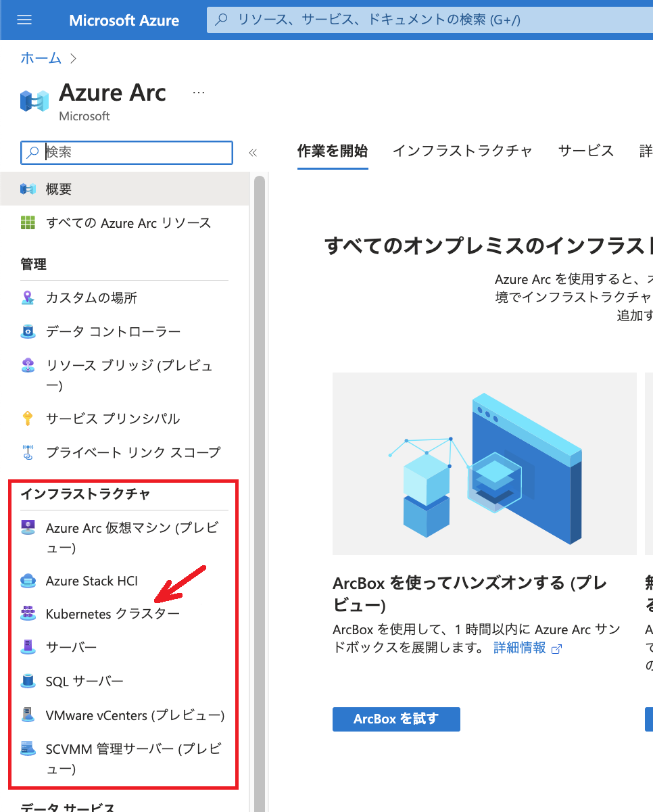Focus the sidebar 検索 input
This screenshot has height=812, width=653.
pos(127,153)
